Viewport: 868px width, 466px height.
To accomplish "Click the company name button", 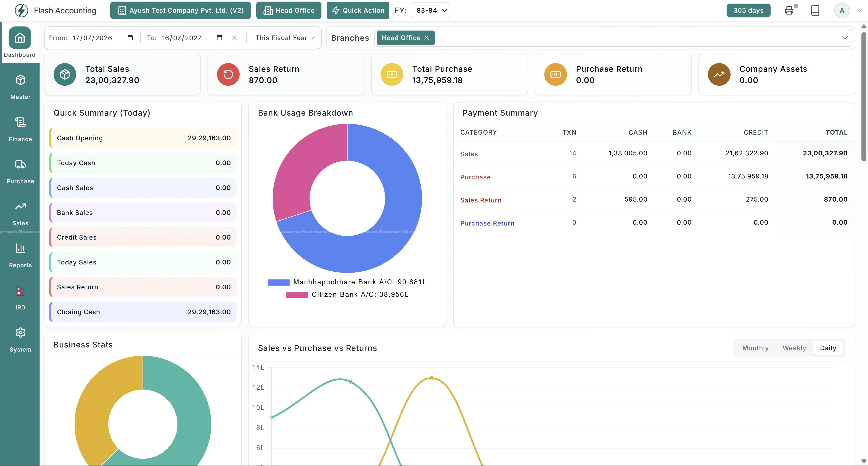I will click(x=181, y=10).
